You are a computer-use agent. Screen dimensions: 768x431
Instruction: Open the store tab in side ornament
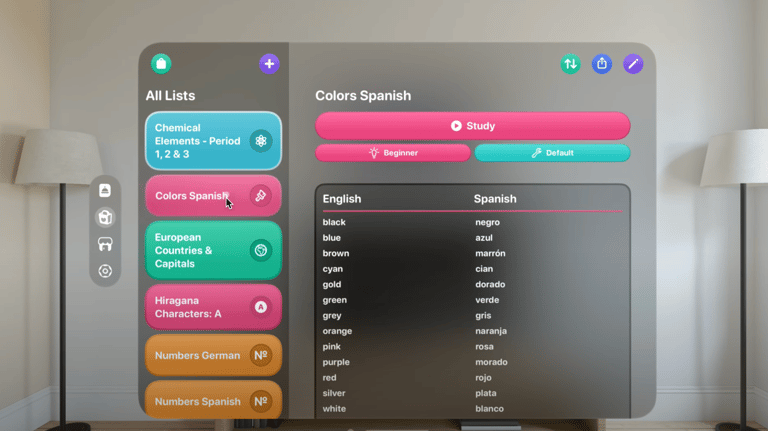105,244
